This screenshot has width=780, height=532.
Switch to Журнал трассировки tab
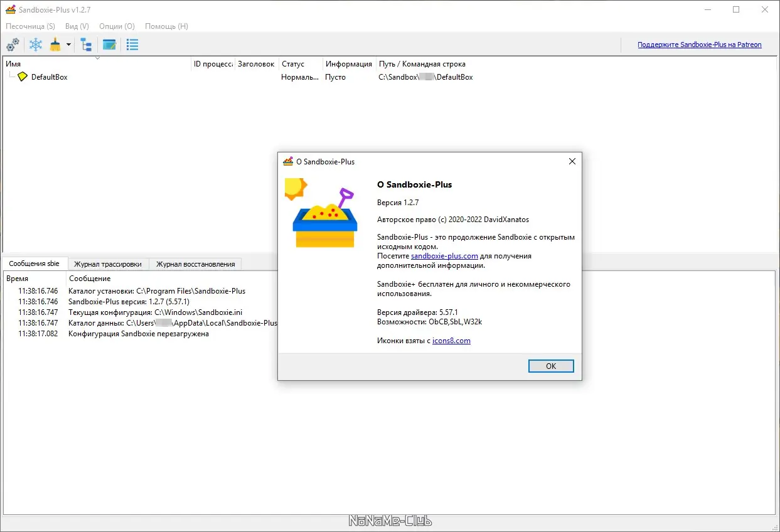(108, 264)
